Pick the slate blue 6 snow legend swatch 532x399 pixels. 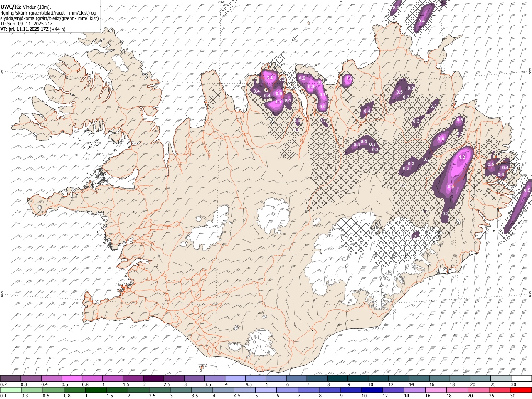click(296, 378)
